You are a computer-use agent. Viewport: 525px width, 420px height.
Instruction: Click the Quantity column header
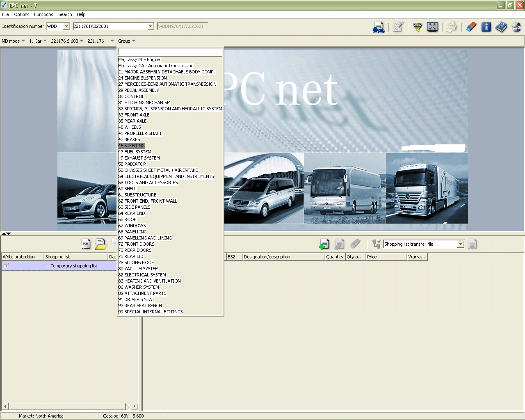pyautogui.click(x=335, y=257)
